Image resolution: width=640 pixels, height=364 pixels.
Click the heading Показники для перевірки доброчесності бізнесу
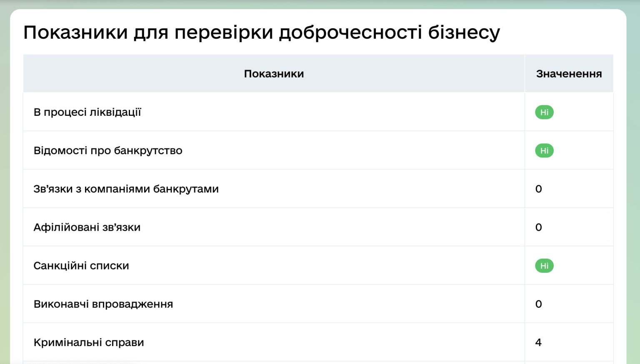262,32
